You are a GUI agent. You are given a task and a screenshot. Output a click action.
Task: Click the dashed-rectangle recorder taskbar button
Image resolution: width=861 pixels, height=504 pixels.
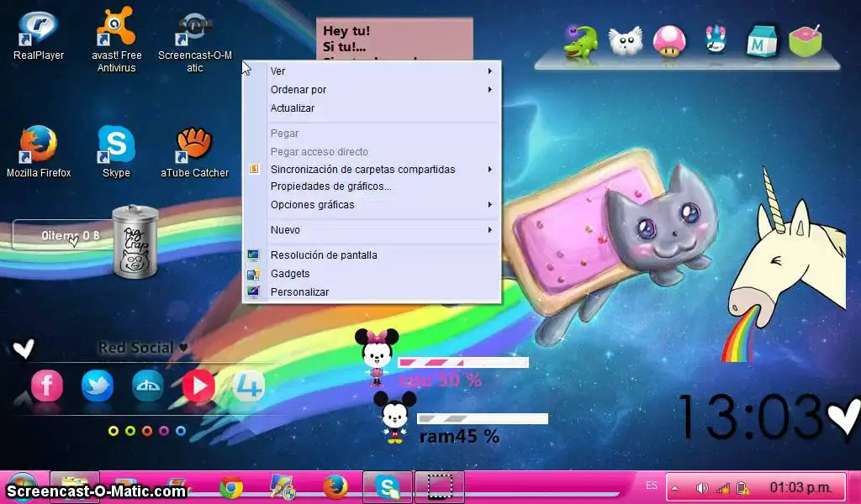[x=439, y=487]
